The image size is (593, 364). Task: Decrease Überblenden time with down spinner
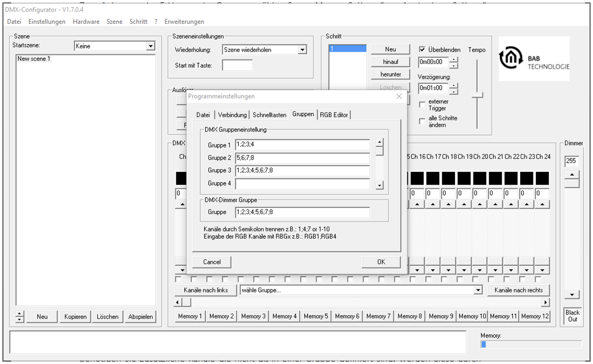454,66
